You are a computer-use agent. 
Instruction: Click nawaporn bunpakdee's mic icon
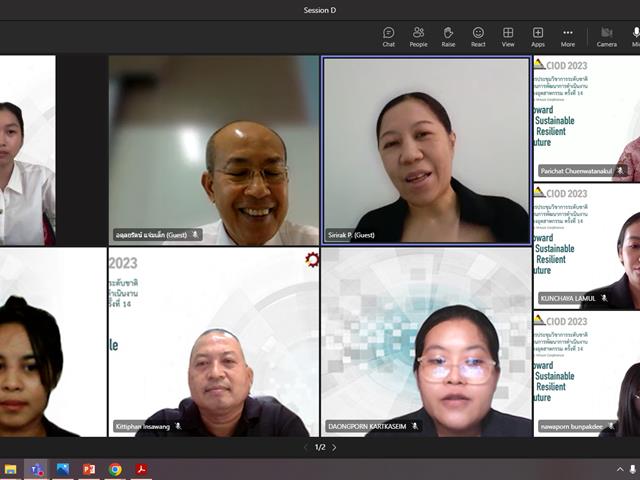click(x=611, y=426)
